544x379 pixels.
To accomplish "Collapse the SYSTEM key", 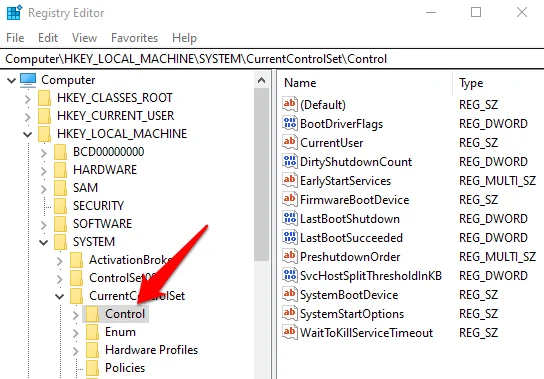I will (44, 242).
